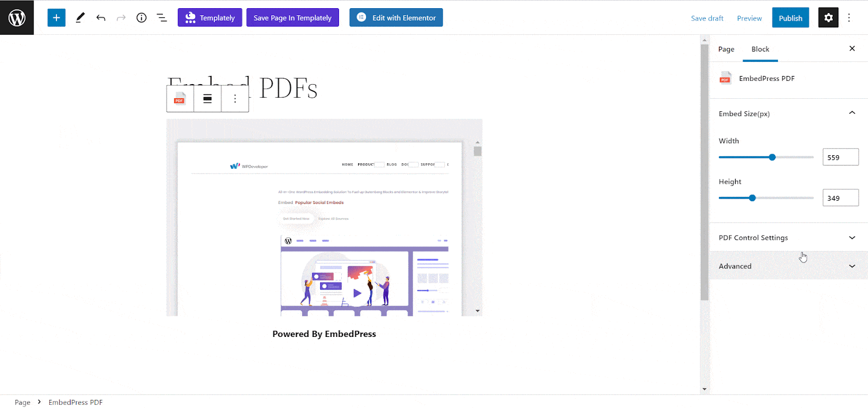Click the Save draft link
Image resolution: width=868 pixels, height=408 pixels.
pyautogui.click(x=707, y=18)
